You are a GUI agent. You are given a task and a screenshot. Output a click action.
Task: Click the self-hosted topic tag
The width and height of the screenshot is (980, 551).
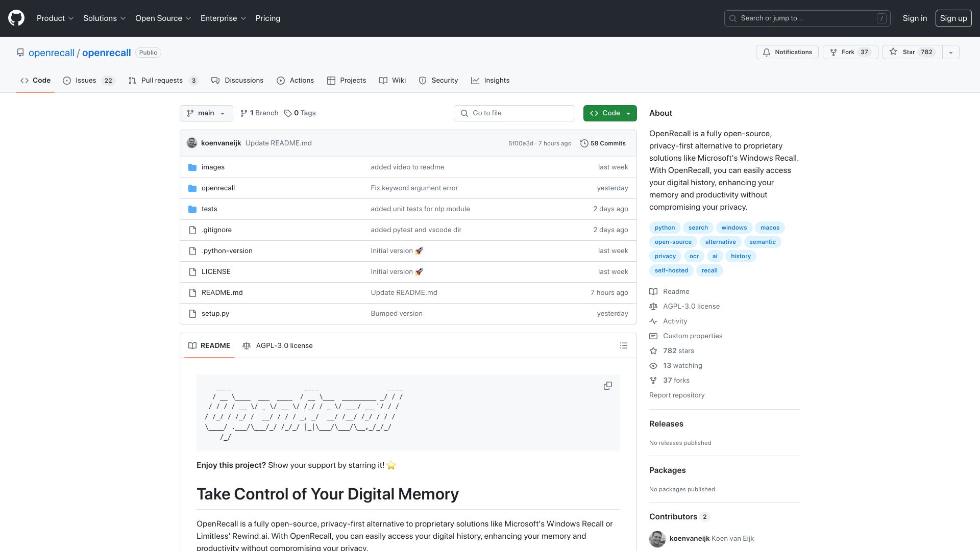pos(671,270)
